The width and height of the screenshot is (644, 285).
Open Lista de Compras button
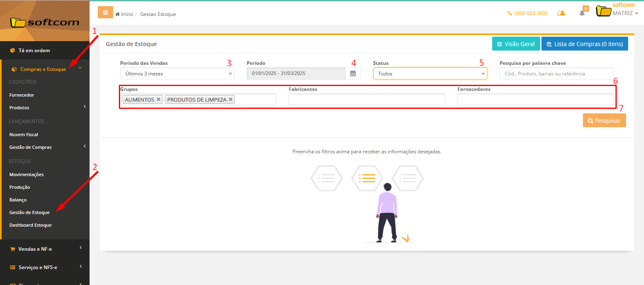[584, 44]
